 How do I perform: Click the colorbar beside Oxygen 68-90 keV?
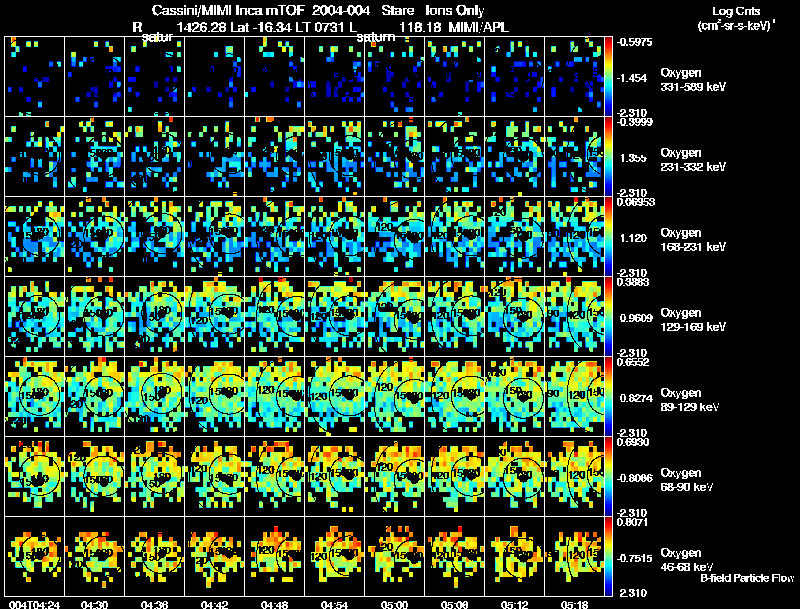[x=608, y=477]
